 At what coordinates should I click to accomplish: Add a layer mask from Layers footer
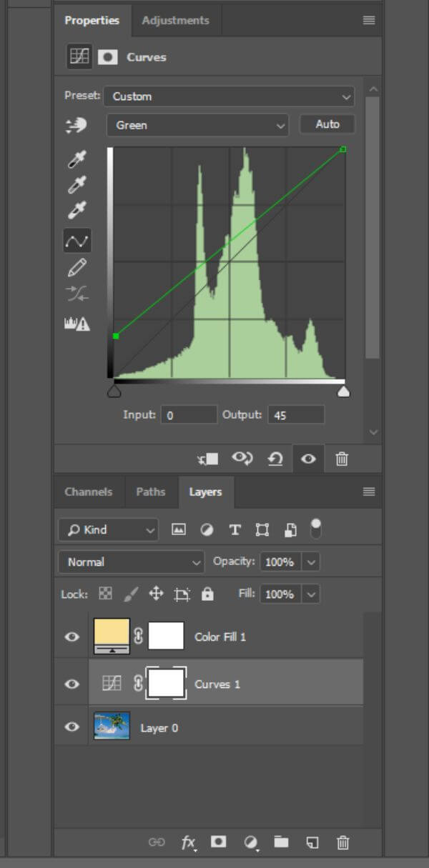tap(219, 842)
